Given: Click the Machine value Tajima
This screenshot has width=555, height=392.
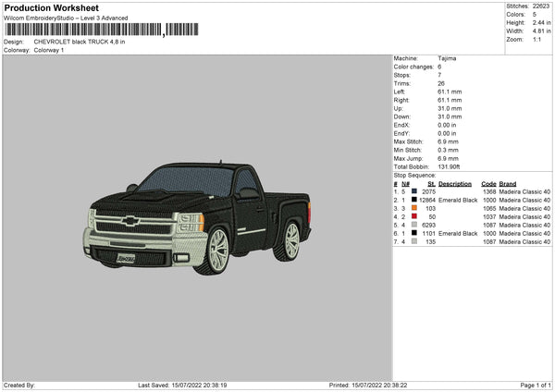Looking at the screenshot, I should pos(447,58).
